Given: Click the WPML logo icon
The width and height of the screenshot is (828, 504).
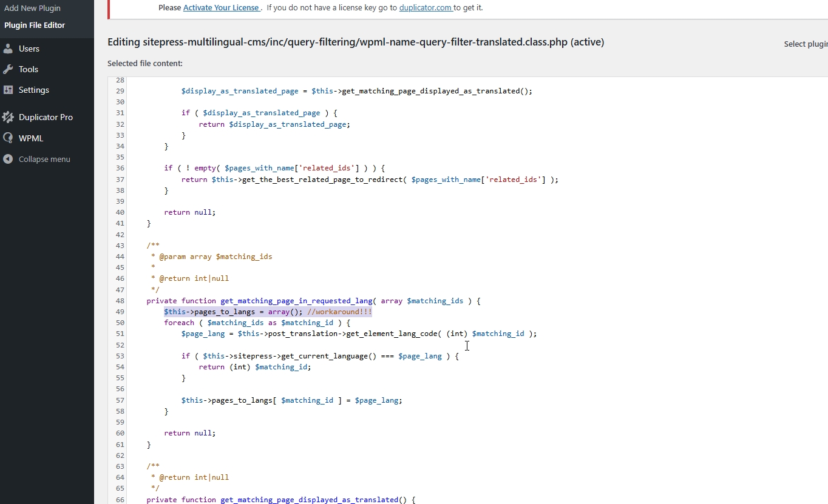Looking at the screenshot, I should [x=8, y=138].
